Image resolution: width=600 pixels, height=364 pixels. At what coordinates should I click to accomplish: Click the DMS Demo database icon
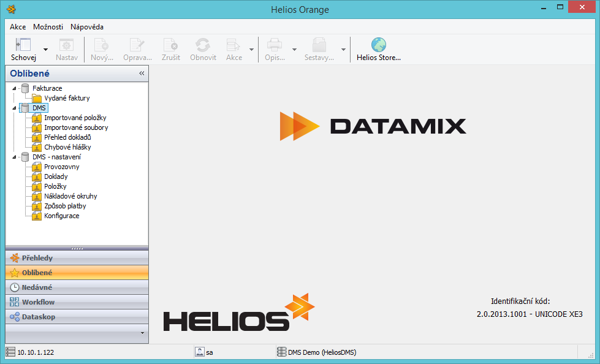pos(281,352)
